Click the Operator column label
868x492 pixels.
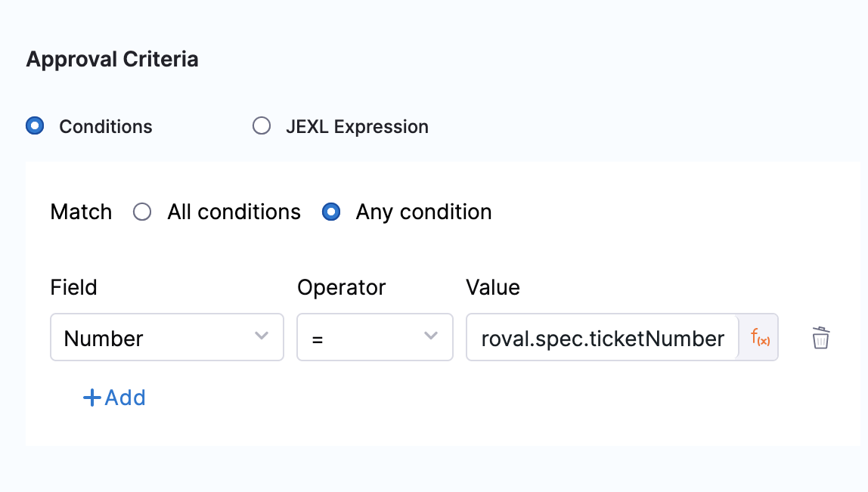(x=341, y=288)
